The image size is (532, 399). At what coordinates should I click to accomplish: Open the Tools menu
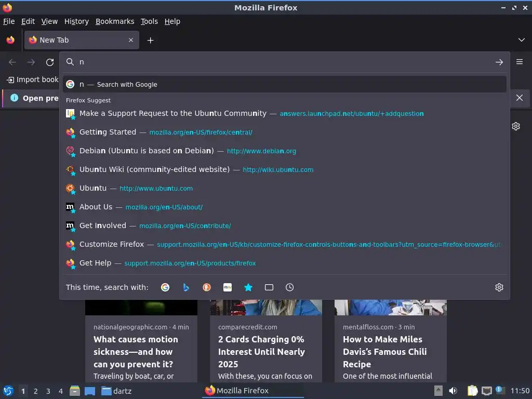pyautogui.click(x=149, y=21)
